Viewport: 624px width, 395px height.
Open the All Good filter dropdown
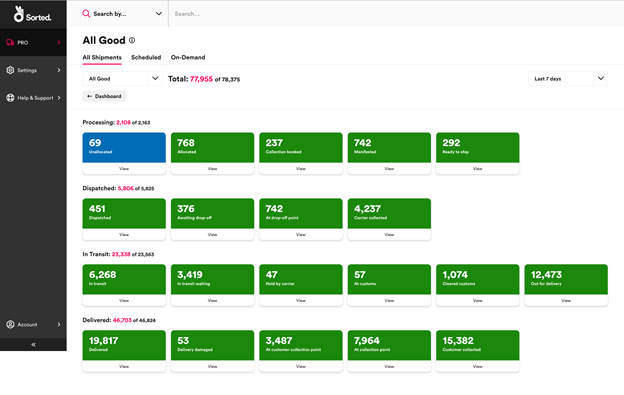pyautogui.click(x=122, y=79)
